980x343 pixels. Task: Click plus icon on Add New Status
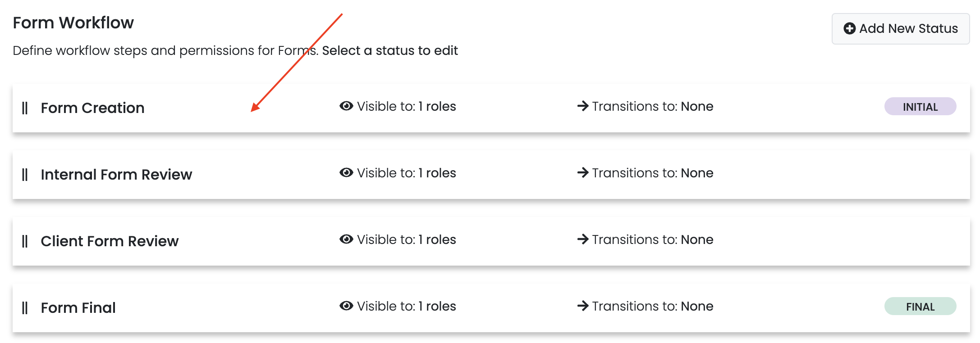tap(849, 29)
